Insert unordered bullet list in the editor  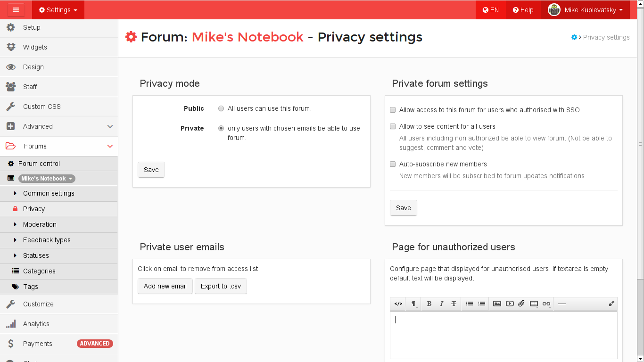[x=470, y=304]
